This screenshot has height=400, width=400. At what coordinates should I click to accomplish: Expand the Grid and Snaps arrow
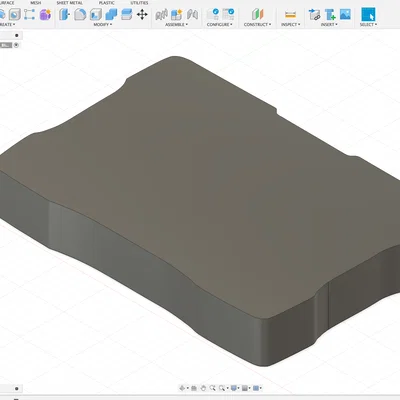[x=250, y=388]
